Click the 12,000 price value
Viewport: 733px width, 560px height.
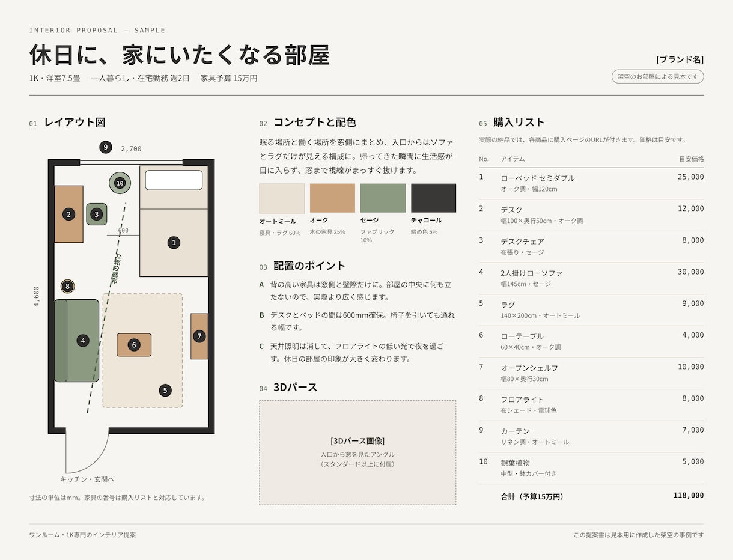[690, 208]
